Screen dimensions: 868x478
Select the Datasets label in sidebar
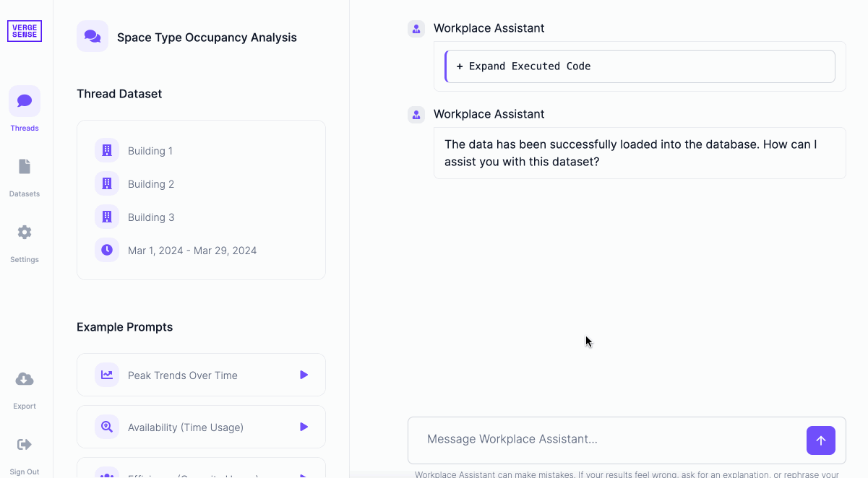pyautogui.click(x=25, y=194)
